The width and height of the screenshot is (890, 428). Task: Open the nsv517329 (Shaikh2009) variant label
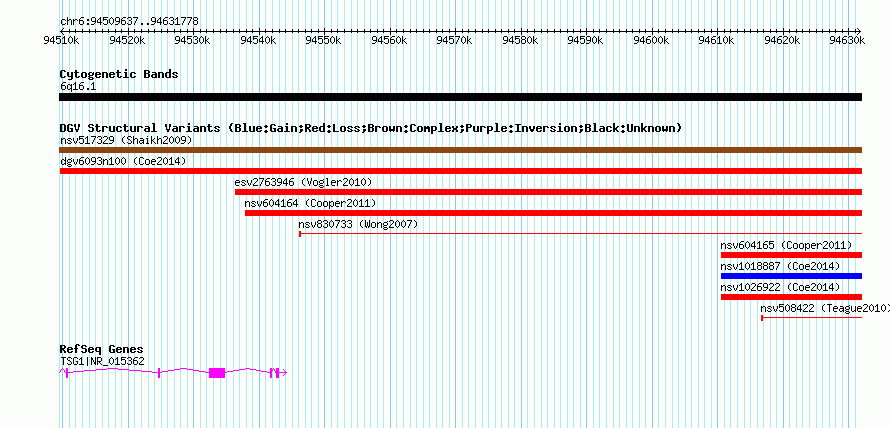click(126, 140)
